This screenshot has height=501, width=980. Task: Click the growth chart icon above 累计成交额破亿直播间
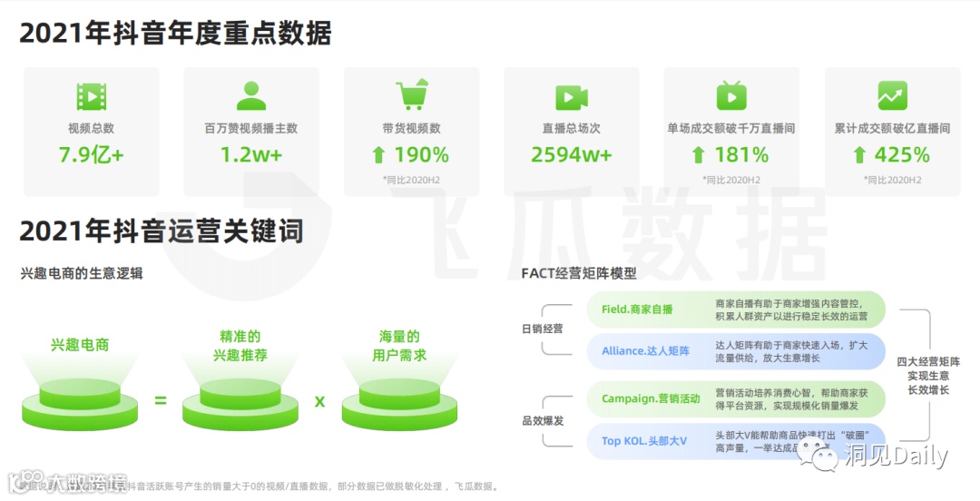coord(893,95)
